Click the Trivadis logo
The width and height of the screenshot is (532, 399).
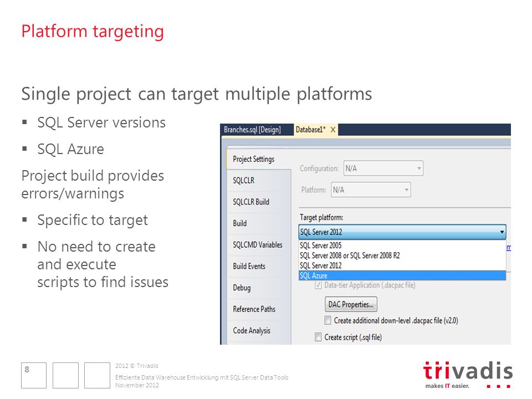(468, 375)
